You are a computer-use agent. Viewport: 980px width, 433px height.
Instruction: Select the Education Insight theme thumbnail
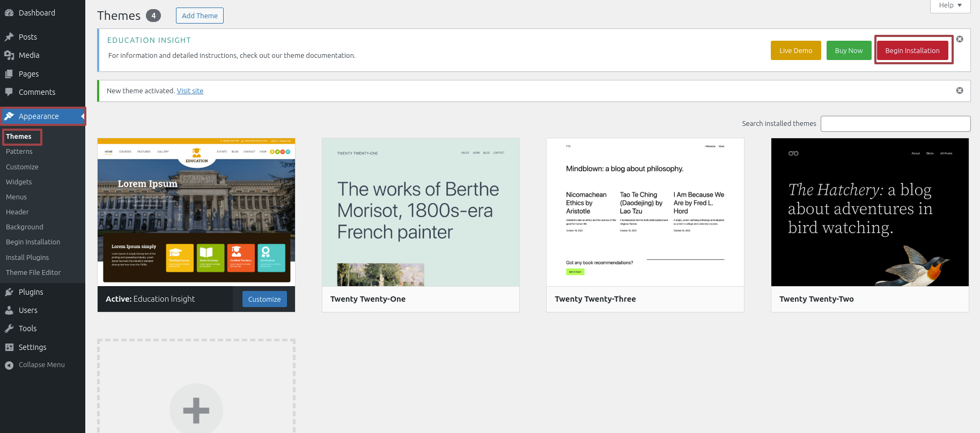(196, 212)
